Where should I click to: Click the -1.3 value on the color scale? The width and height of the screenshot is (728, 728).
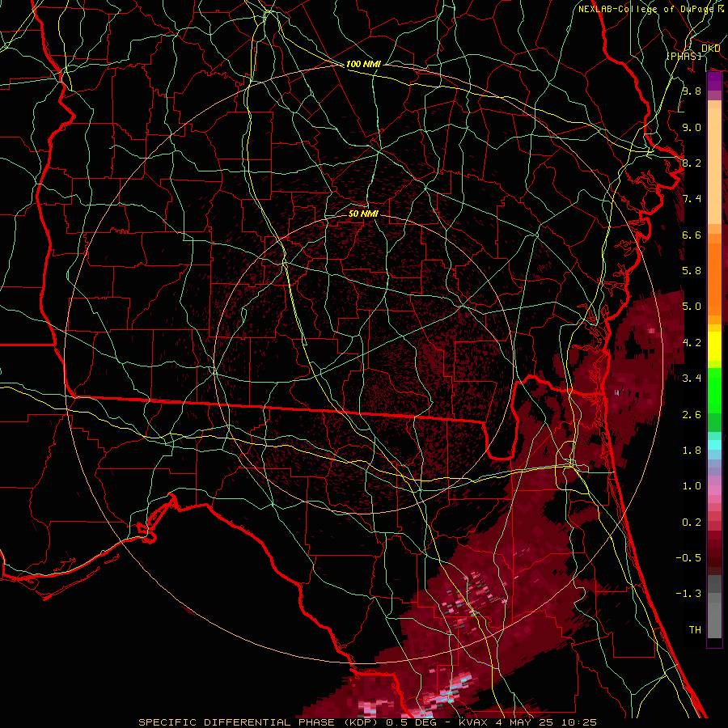pyautogui.click(x=688, y=594)
